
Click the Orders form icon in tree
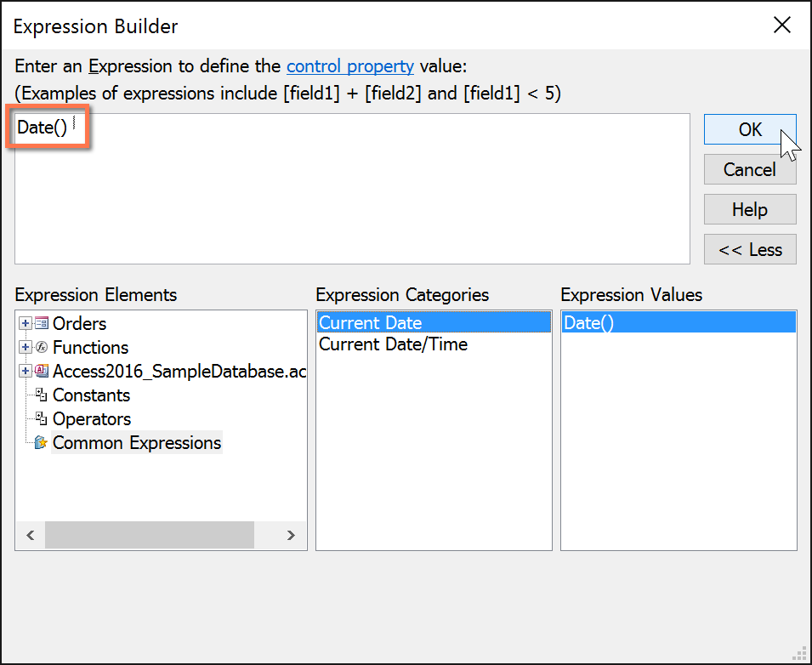click(x=42, y=324)
